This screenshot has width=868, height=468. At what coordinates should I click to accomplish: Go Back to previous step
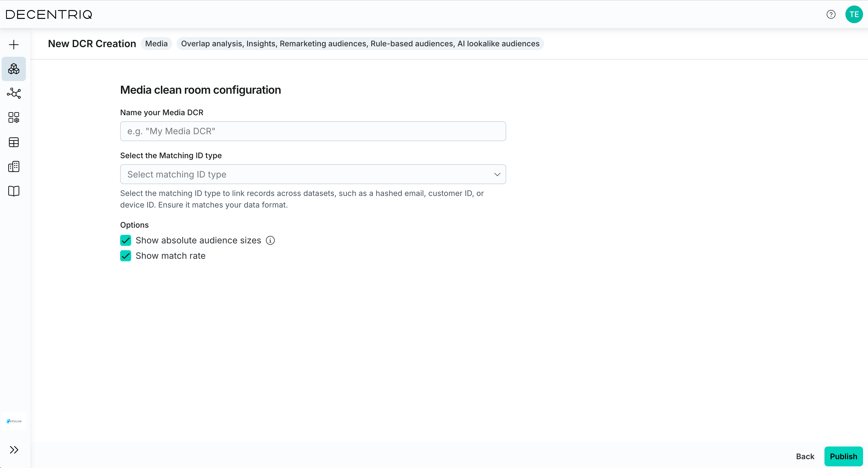805,456
